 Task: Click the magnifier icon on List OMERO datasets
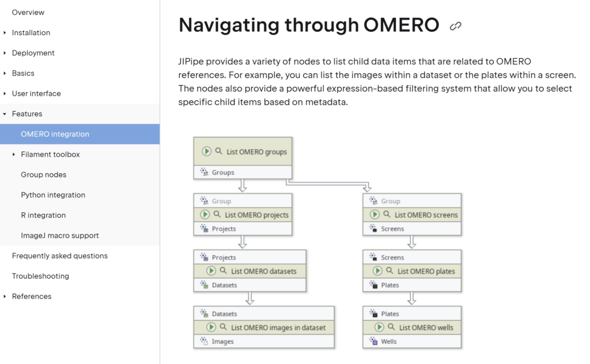click(223, 271)
